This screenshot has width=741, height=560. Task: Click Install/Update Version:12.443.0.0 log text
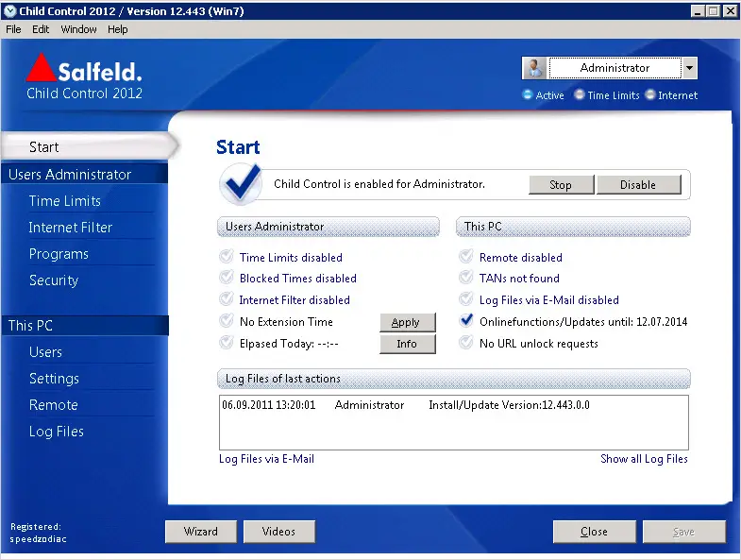[x=509, y=405]
